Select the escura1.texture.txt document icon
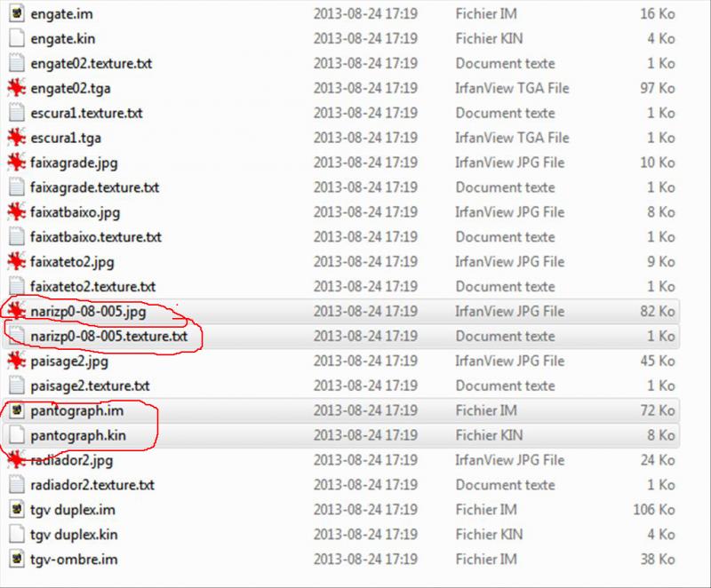 [16, 113]
